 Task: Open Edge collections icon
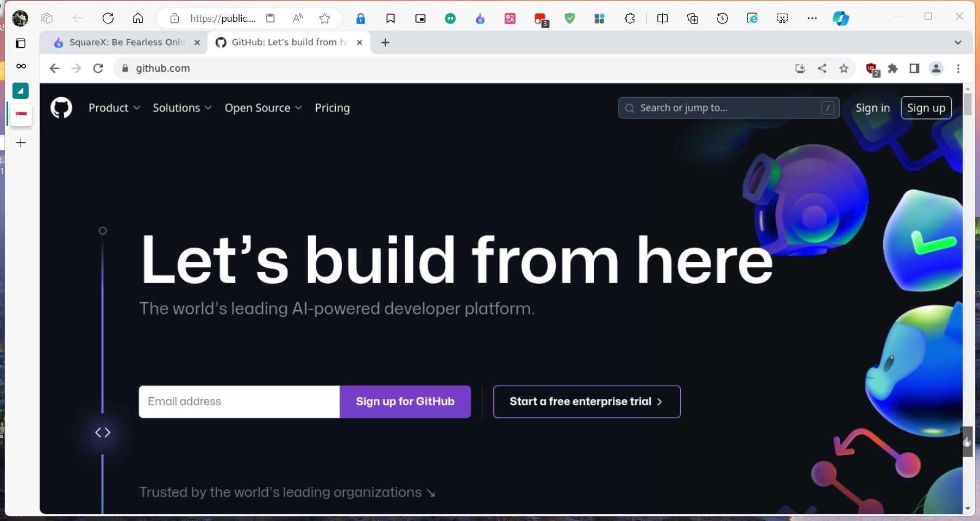click(x=693, y=18)
